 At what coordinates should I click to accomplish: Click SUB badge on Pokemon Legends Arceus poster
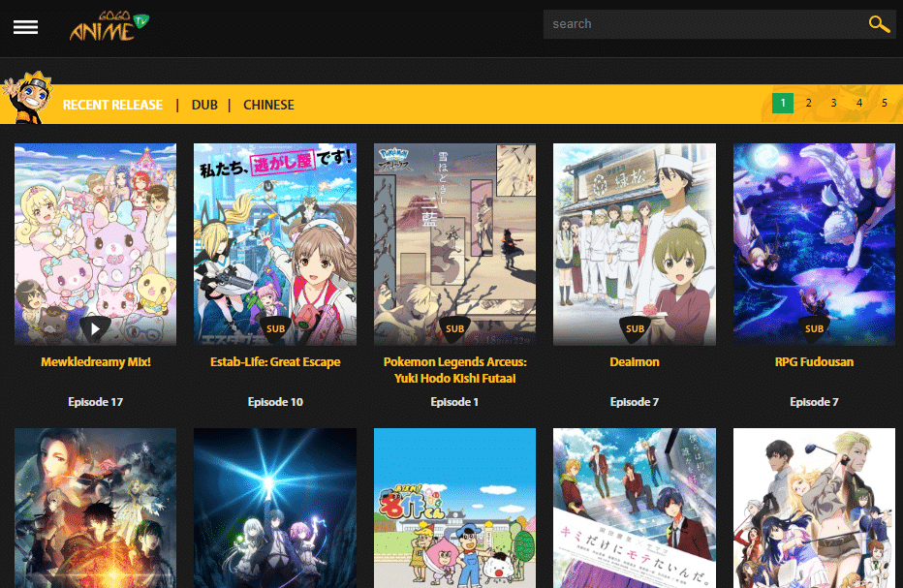tap(455, 328)
